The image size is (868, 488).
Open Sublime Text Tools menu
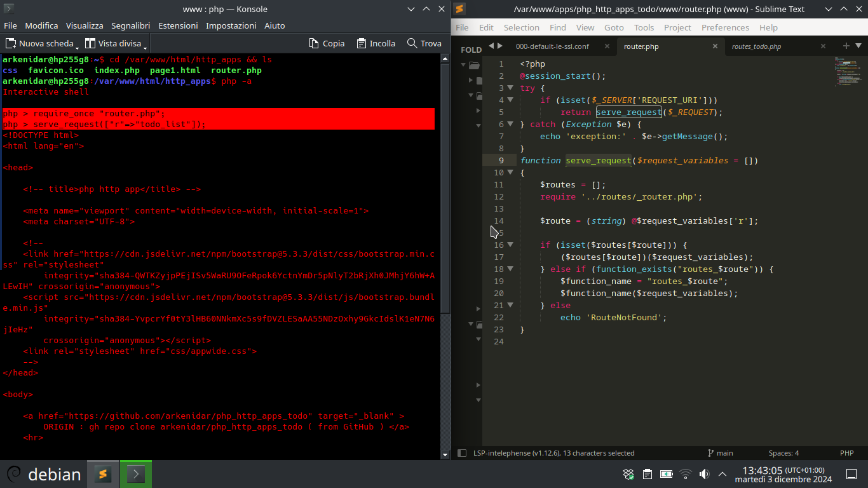coord(644,27)
